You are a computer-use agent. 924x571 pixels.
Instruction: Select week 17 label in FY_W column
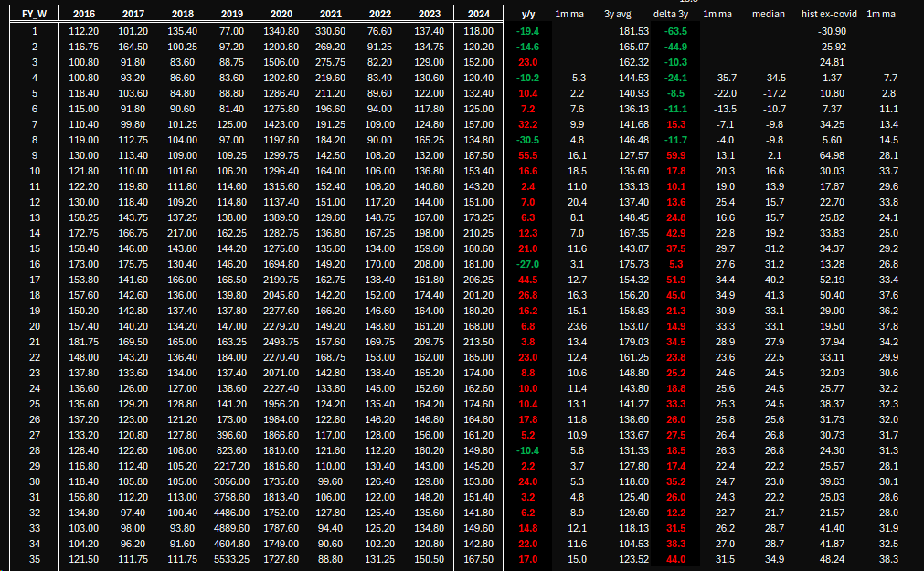pyautogui.click(x=35, y=280)
